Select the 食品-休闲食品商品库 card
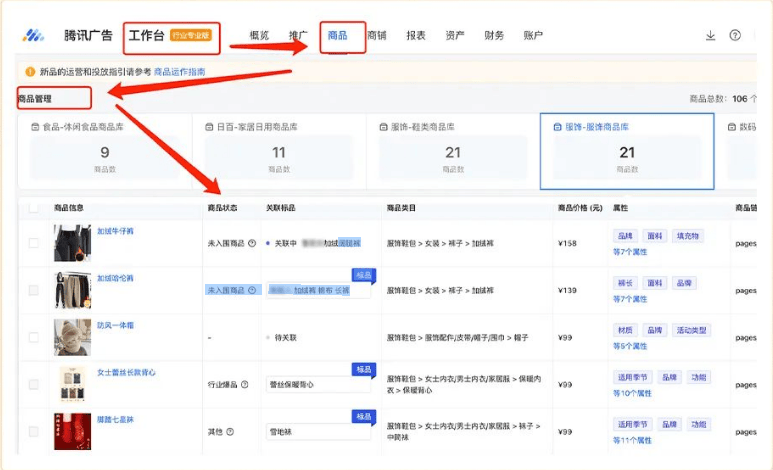 pos(105,151)
